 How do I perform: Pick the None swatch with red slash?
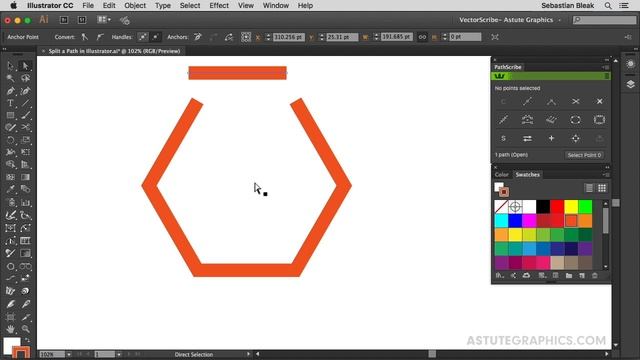pyautogui.click(x=501, y=207)
